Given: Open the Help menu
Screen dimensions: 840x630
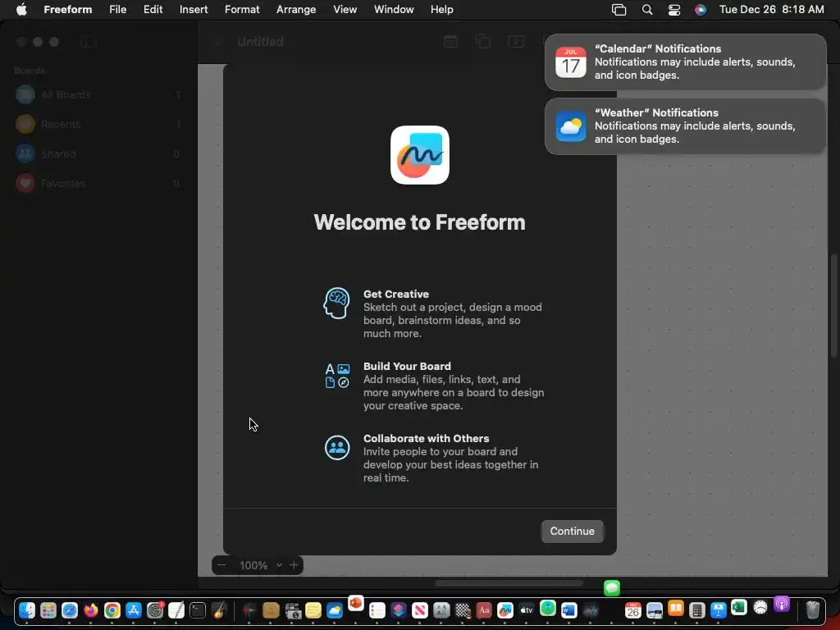Looking at the screenshot, I should point(442,10).
